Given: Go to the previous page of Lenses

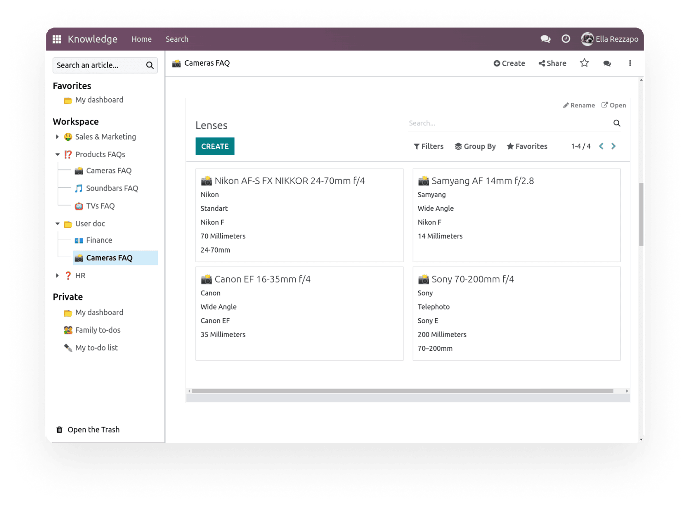Looking at the screenshot, I should click(x=602, y=146).
